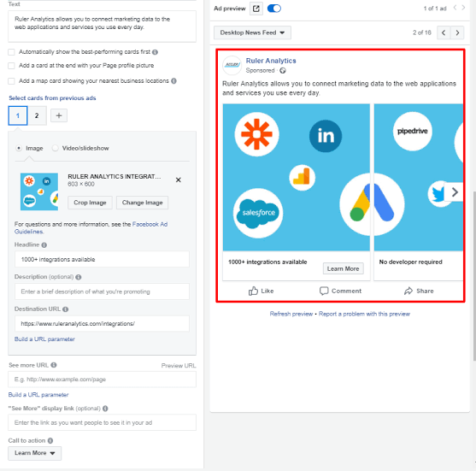Open the Headline info icon
Screen dimensions: 476x471
44,244
